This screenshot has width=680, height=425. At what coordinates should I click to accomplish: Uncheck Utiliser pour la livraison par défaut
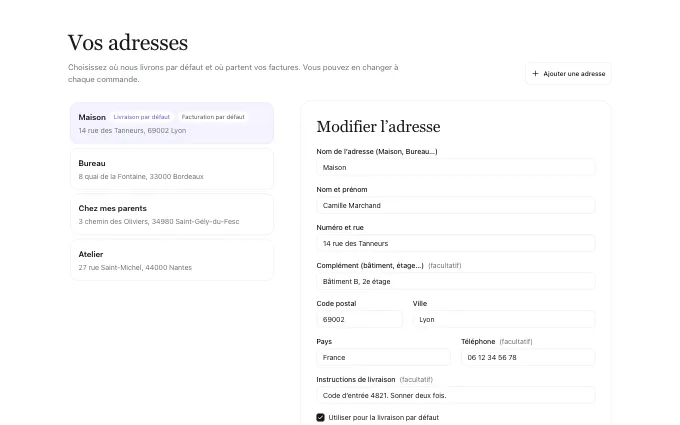tap(320, 418)
